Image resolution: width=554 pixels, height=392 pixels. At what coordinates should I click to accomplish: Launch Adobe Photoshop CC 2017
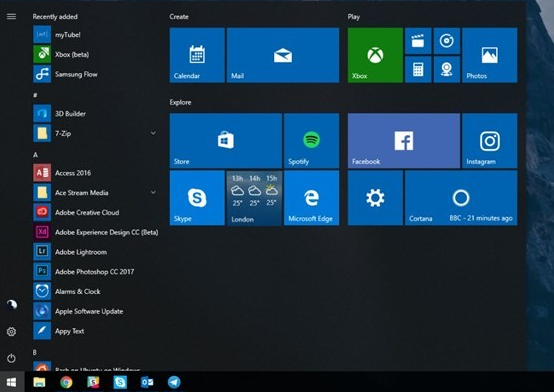[x=95, y=272]
